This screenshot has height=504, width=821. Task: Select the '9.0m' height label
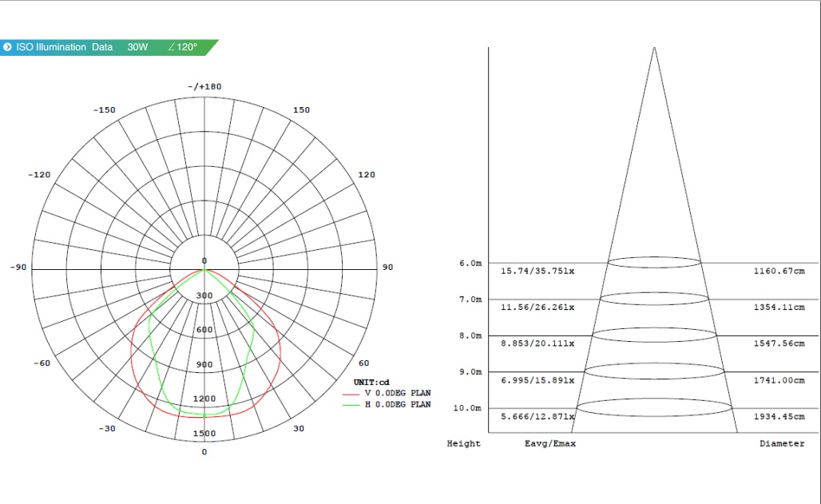pos(470,371)
